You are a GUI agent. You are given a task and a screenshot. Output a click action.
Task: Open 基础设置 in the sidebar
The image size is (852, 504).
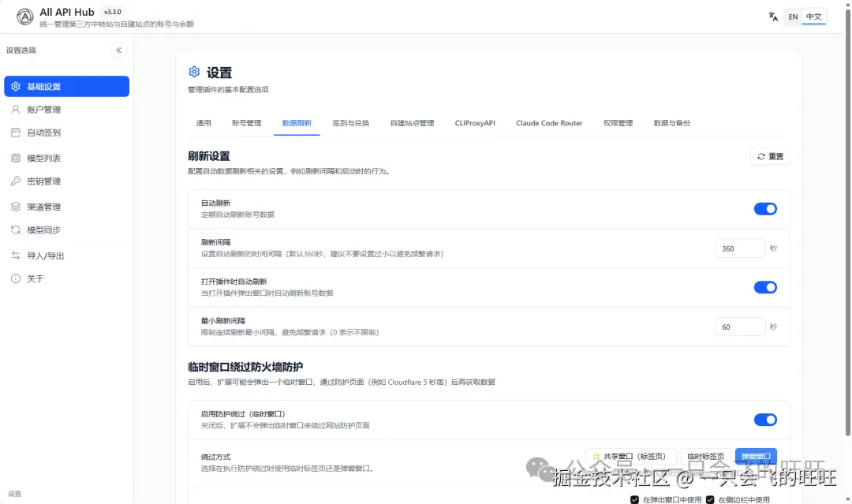click(x=66, y=86)
